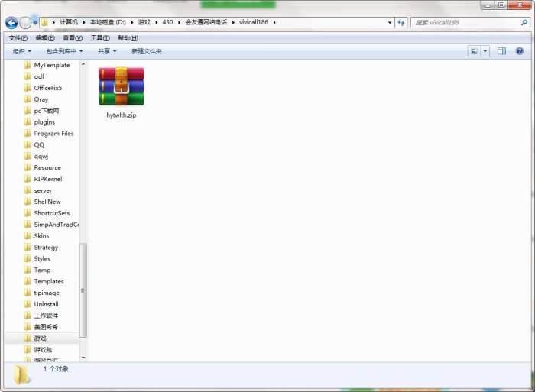Select the 游戏包 folder
The height and width of the screenshot is (392, 535).
[x=43, y=350]
